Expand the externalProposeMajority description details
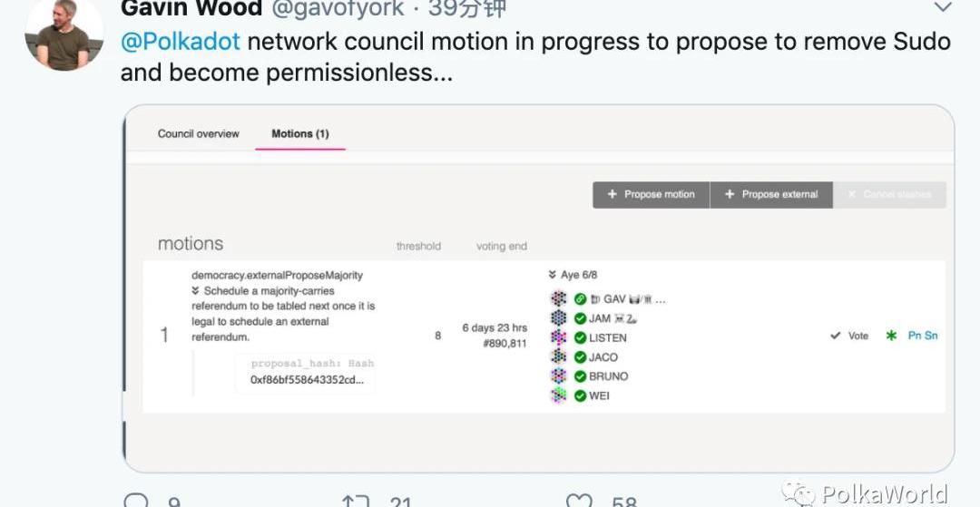 click(196, 291)
